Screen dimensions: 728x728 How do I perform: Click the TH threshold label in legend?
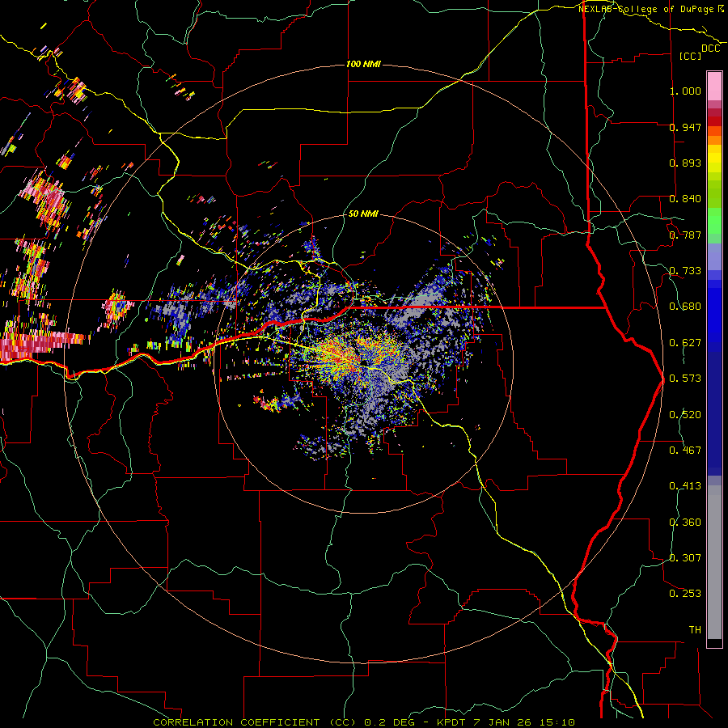[x=695, y=630]
